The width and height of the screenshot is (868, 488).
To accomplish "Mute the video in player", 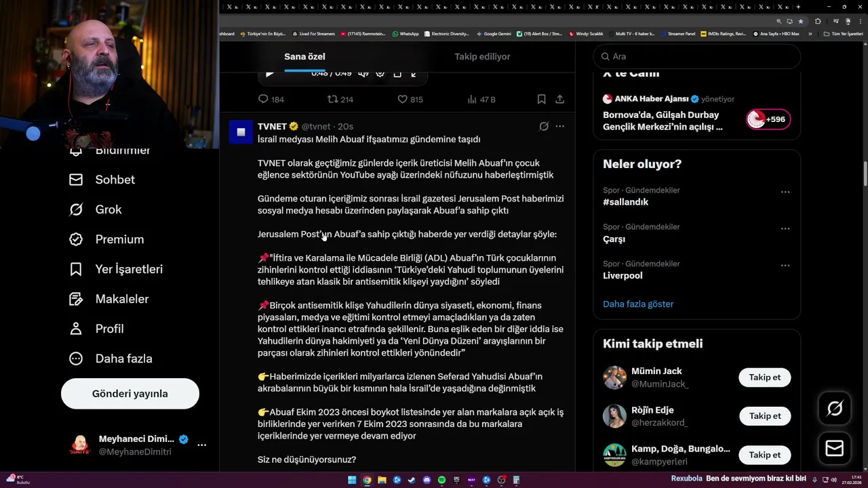I will [363, 73].
